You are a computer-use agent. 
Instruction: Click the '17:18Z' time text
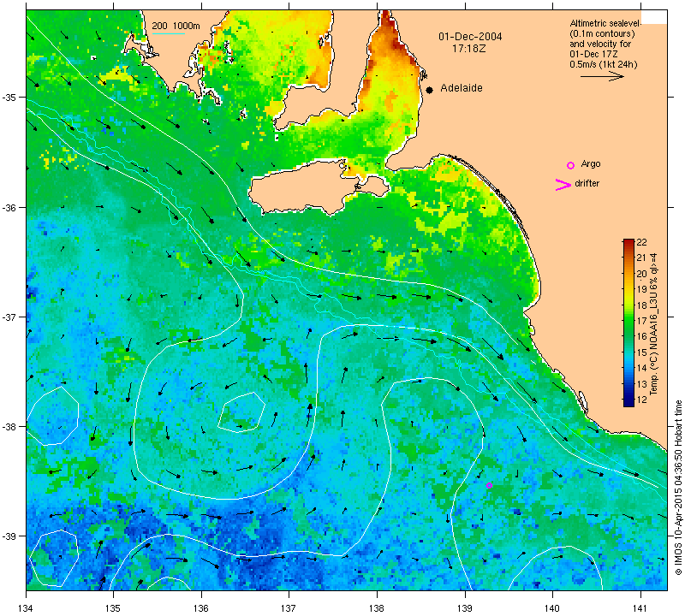click(x=468, y=49)
